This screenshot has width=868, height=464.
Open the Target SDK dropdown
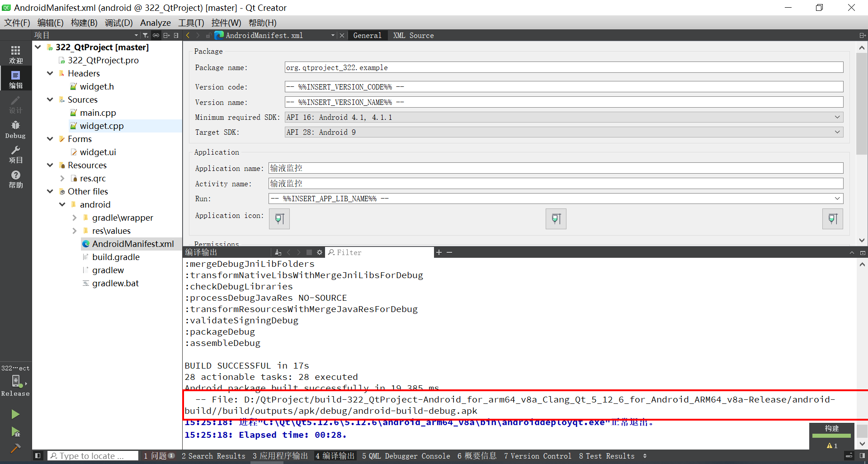(x=564, y=132)
